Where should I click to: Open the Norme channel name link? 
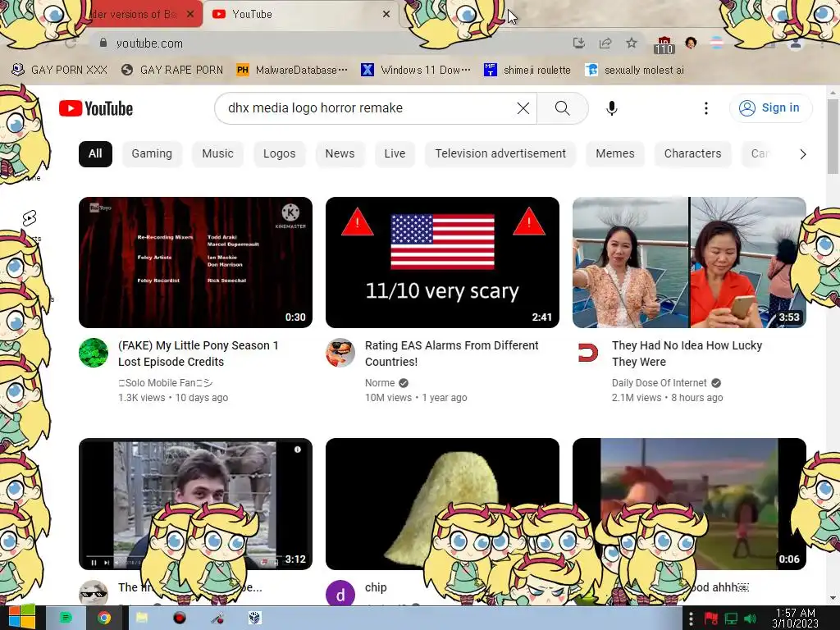[380, 383]
